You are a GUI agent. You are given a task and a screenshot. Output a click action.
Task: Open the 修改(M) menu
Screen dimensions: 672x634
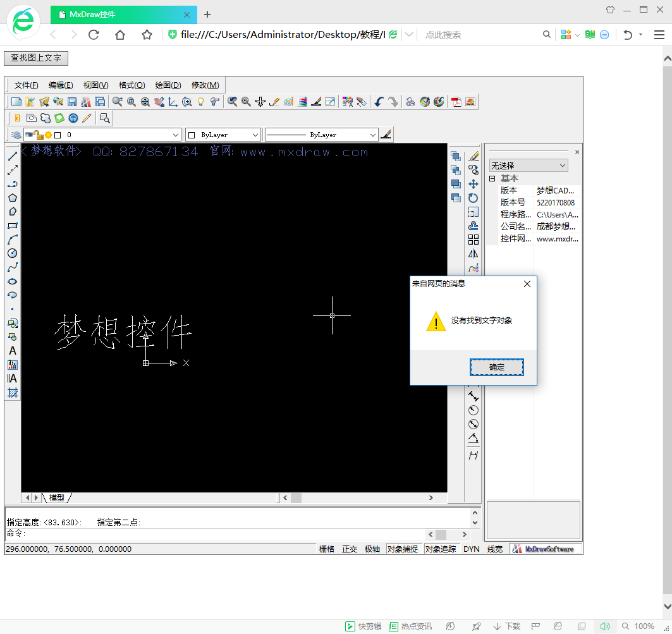point(205,85)
